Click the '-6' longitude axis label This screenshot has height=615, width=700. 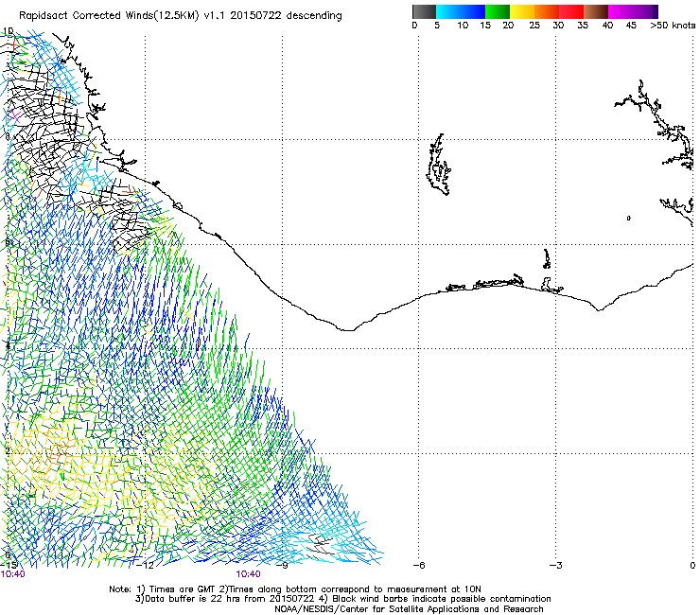[419, 566]
